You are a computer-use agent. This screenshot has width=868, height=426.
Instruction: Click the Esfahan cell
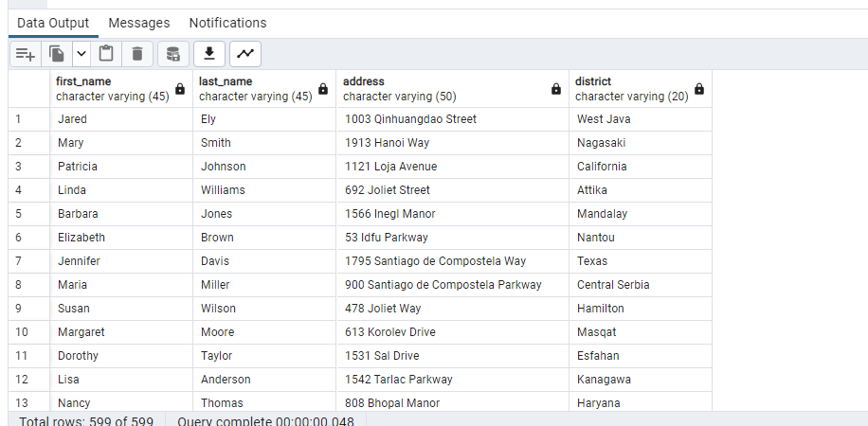[641, 356]
